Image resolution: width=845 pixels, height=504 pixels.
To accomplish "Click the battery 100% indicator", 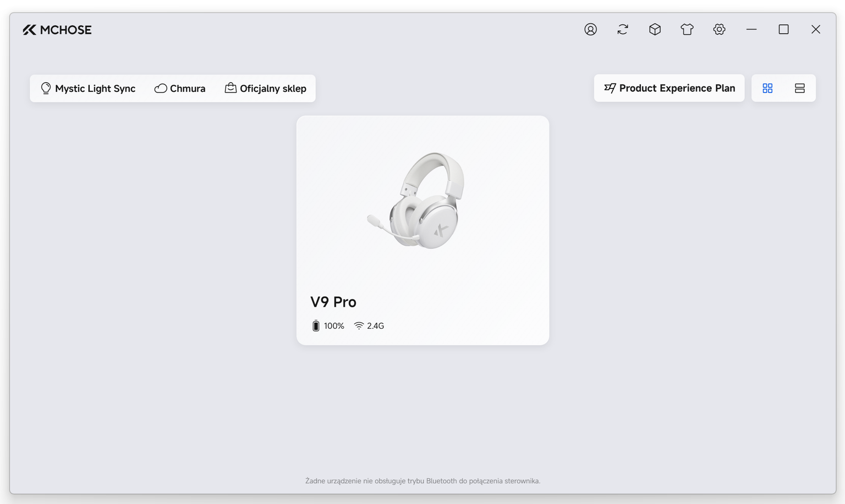I will click(x=328, y=326).
